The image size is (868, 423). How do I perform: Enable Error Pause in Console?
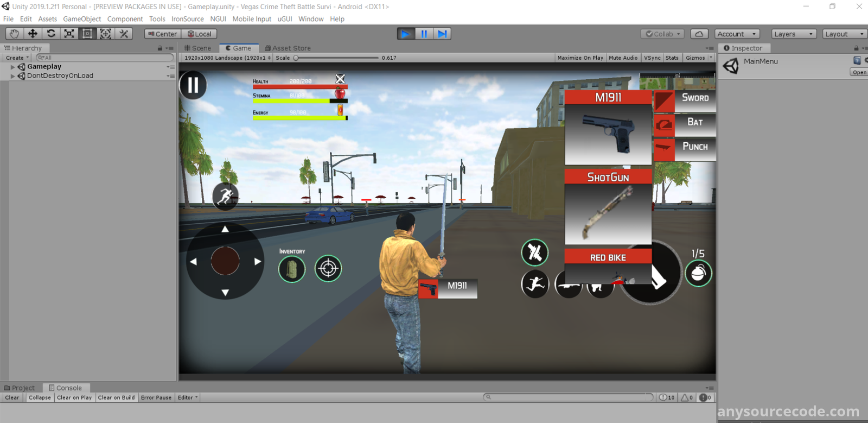click(156, 397)
